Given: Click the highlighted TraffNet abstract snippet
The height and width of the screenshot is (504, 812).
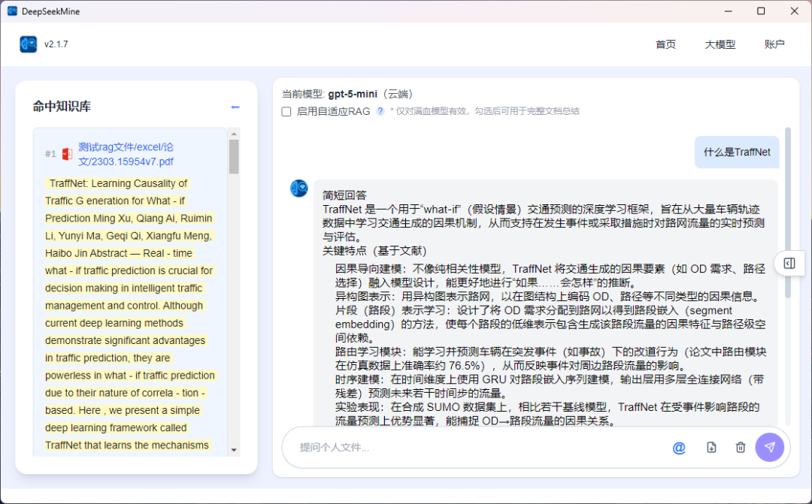Looking at the screenshot, I should click(x=129, y=314).
